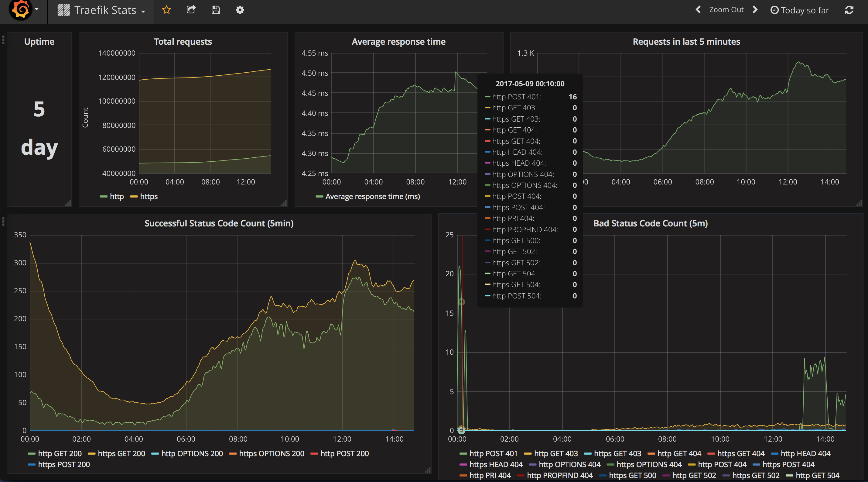
Task: Click the Grafana logo menu icon
Action: 21,9
